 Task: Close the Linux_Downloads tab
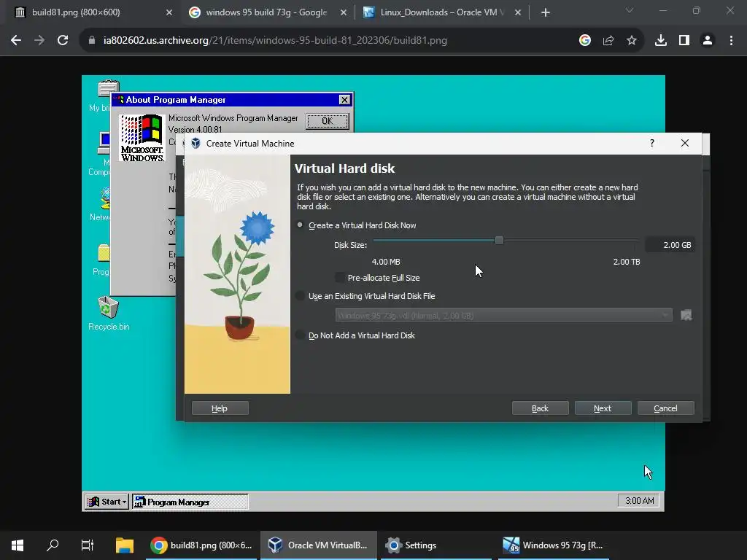click(518, 12)
